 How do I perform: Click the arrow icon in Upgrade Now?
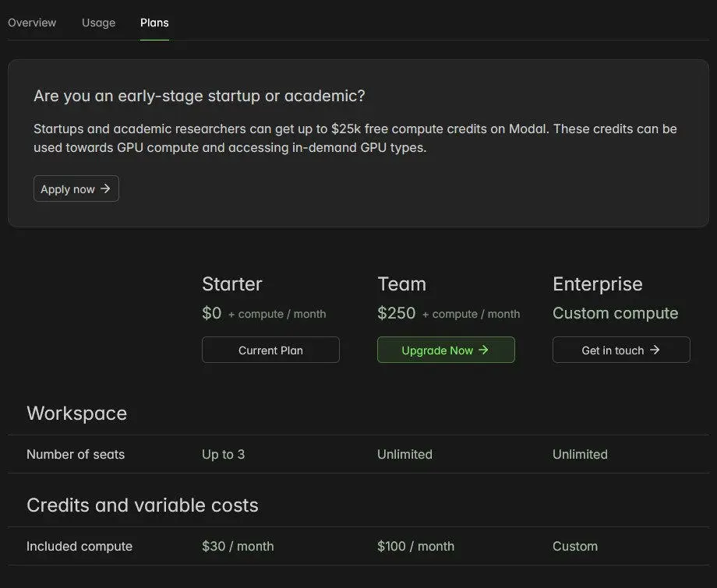click(x=484, y=350)
